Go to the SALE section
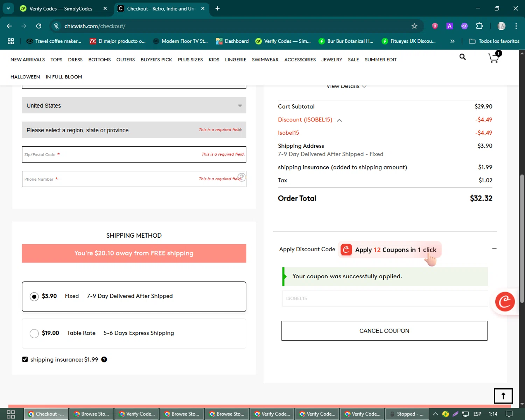The height and width of the screenshot is (420, 525). (x=353, y=59)
